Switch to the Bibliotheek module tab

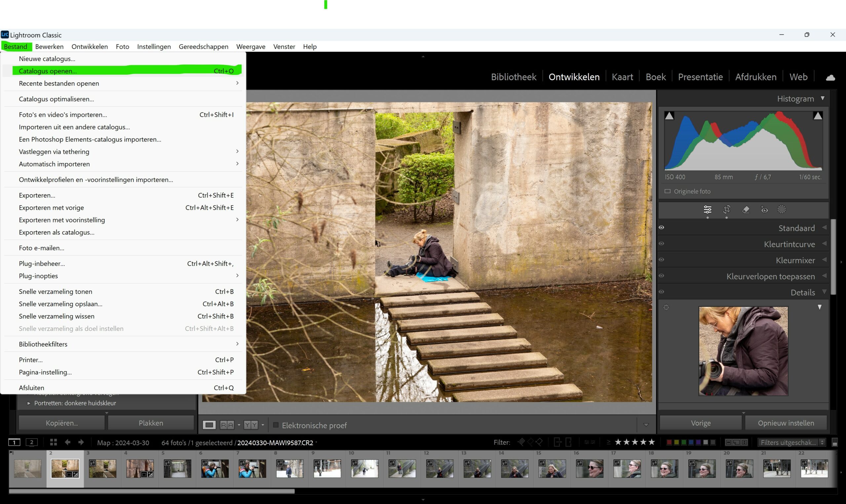pos(514,77)
